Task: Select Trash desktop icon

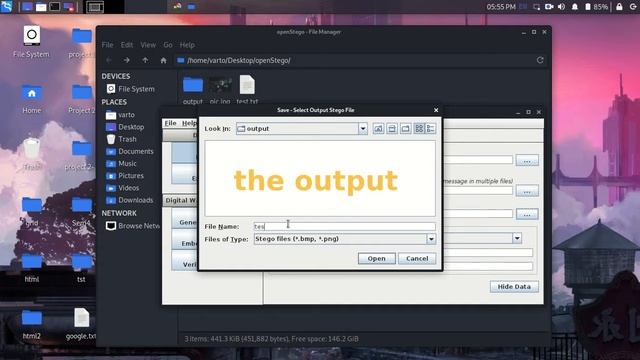Action: point(31,154)
